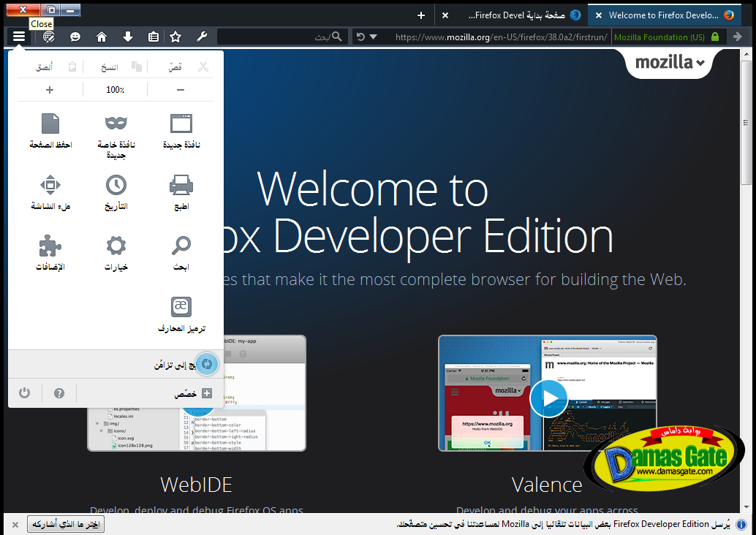Click the search magnifier in search box
Image resolution: width=756 pixels, height=535 pixels.
(x=336, y=37)
